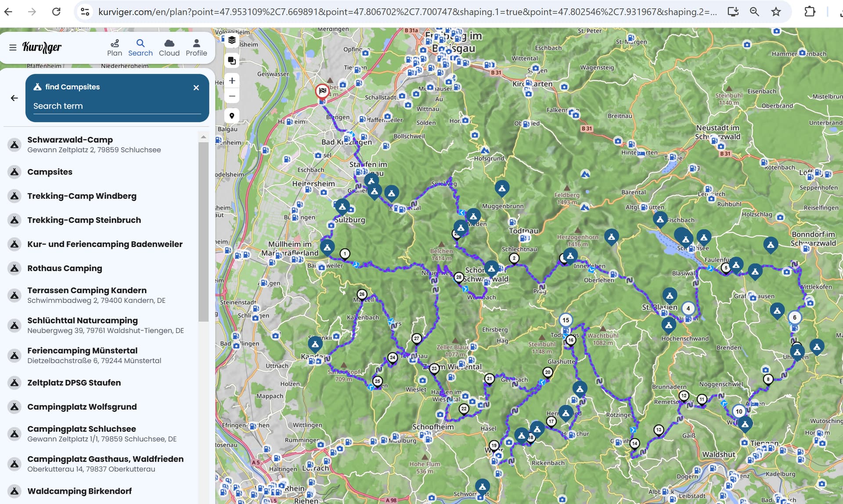Select Trekking-Camp Windberg from the results

pyautogui.click(x=100, y=196)
